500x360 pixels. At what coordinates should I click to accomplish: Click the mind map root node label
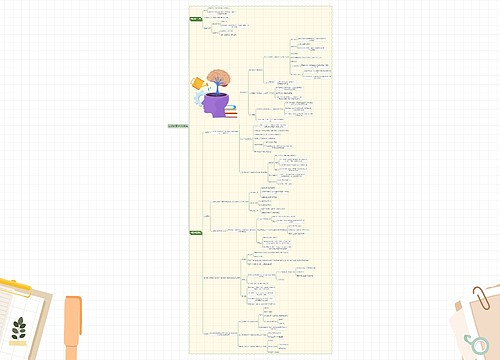pyautogui.click(x=178, y=126)
